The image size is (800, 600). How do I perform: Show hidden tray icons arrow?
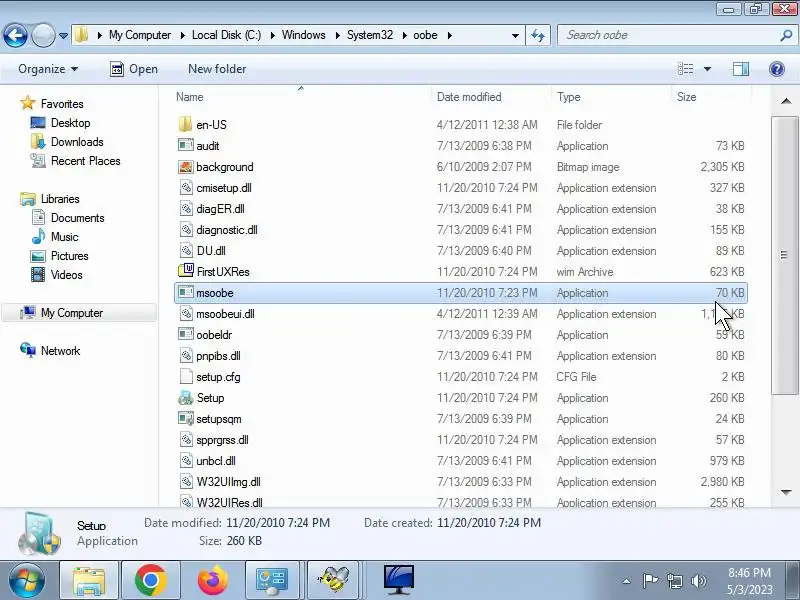pyautogui.click(x=627, y=581)
